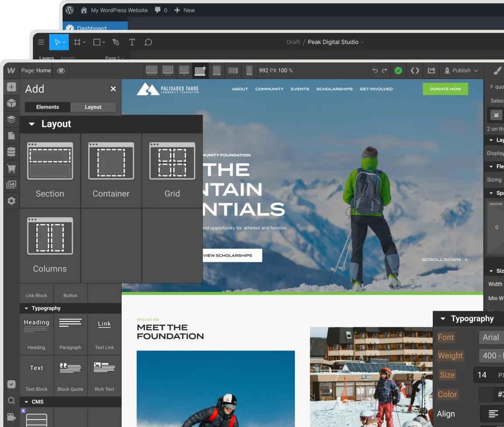Click View Scholarships button on canvas
The image size is (504, 427).
232,256
